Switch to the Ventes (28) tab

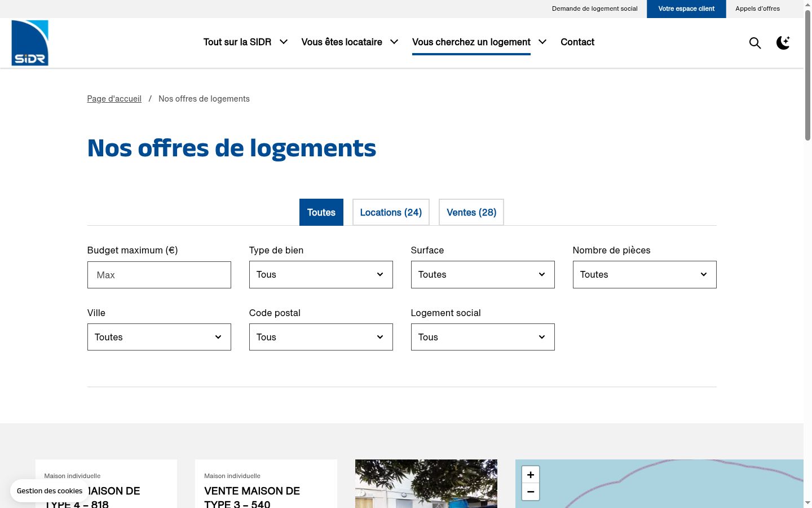(x=471, y=212)
